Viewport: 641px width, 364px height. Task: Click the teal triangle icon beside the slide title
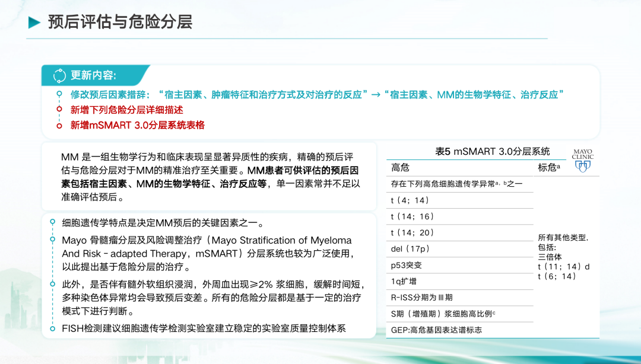pyautogui.click(x=34, y=23)
